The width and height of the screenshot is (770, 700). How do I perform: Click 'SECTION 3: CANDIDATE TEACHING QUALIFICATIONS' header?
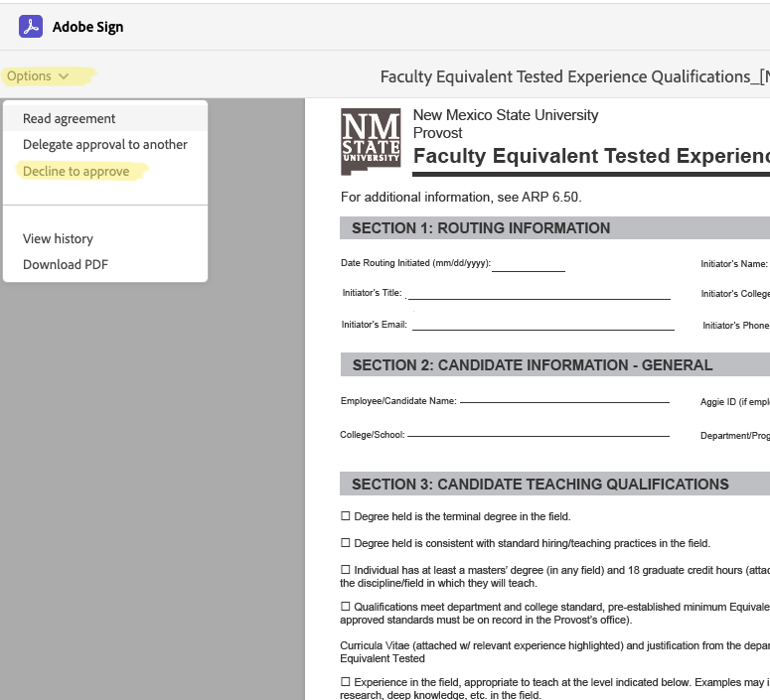point(540,485)
